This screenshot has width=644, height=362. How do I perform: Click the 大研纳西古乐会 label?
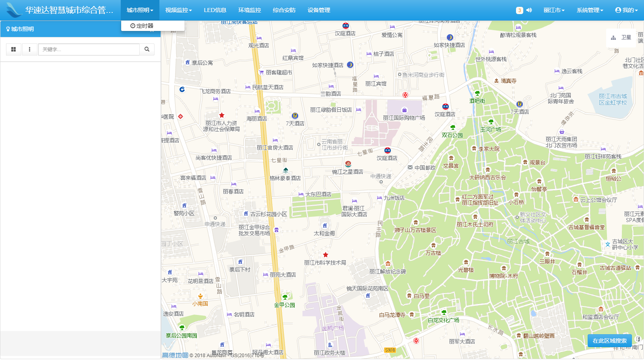(487, 177)
